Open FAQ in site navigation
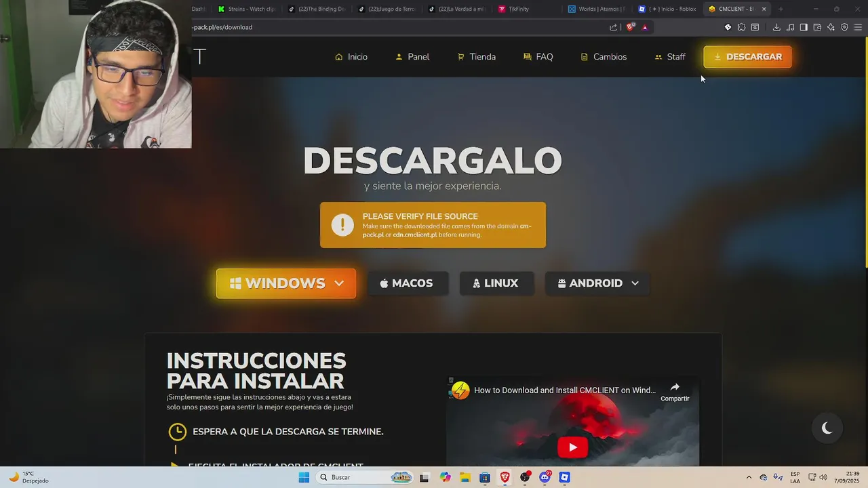 [538, 57]
